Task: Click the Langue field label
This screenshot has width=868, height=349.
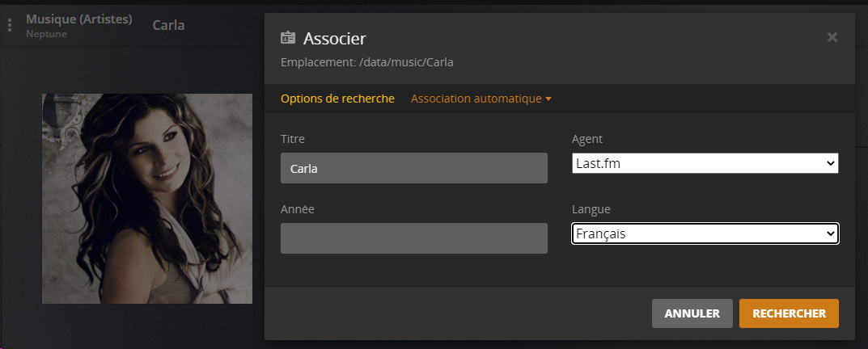Action: (x=591, y=209)
